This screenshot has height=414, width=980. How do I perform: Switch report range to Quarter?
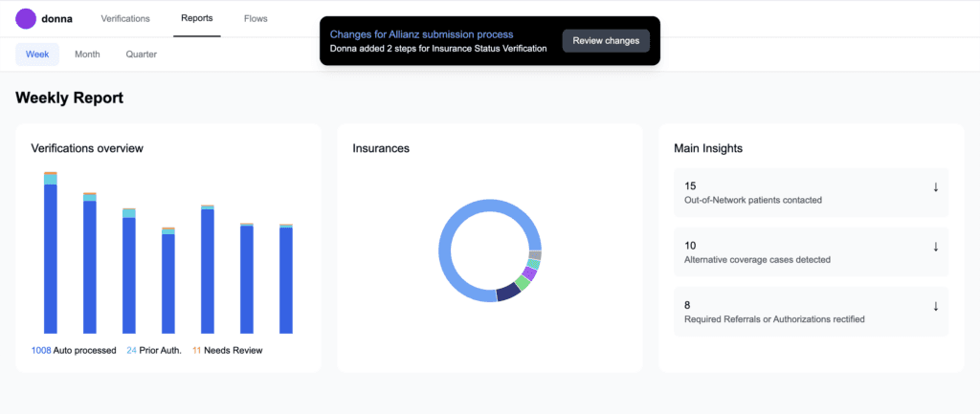(x=142, y=54)
